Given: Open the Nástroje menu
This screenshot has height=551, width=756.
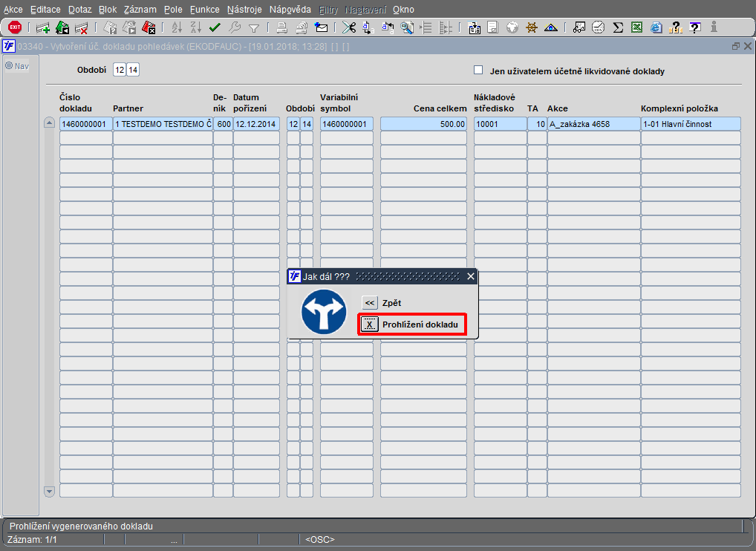Looking at the screenshot, I should click(246, 10).
